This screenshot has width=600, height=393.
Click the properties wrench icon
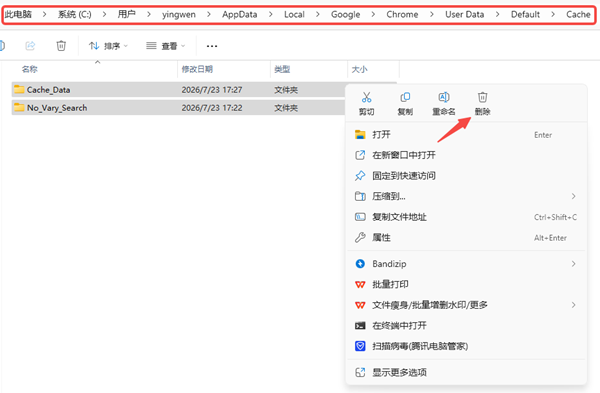[360, 238]
